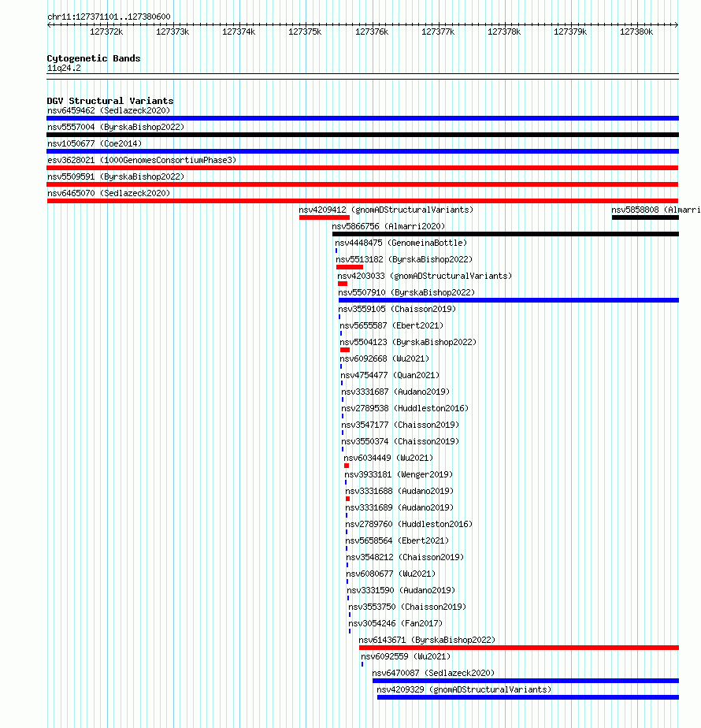Select the red bar under nsv5513182
Viewport: 701px width, 728px height.
click(349, 267)
